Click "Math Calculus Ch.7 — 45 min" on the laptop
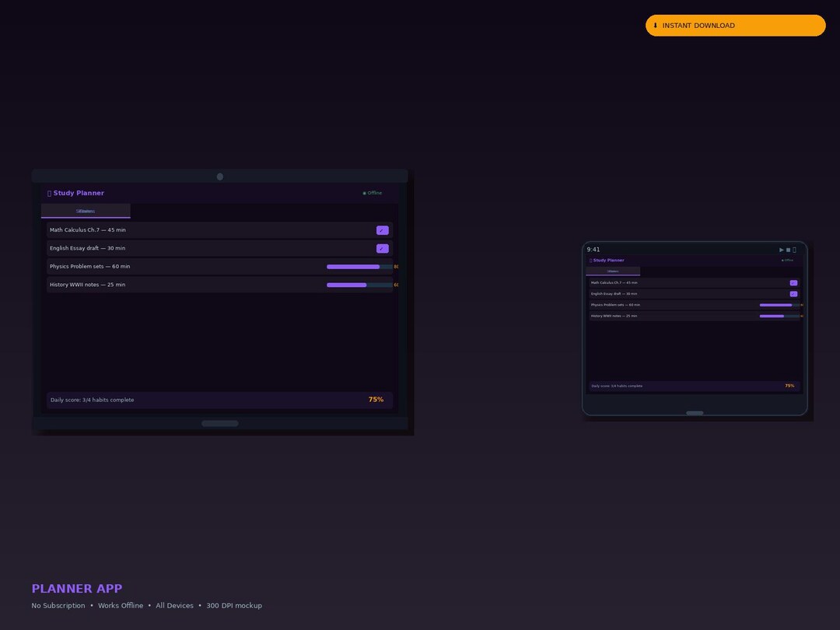This screenshot has height=630, width=840. 88,229
